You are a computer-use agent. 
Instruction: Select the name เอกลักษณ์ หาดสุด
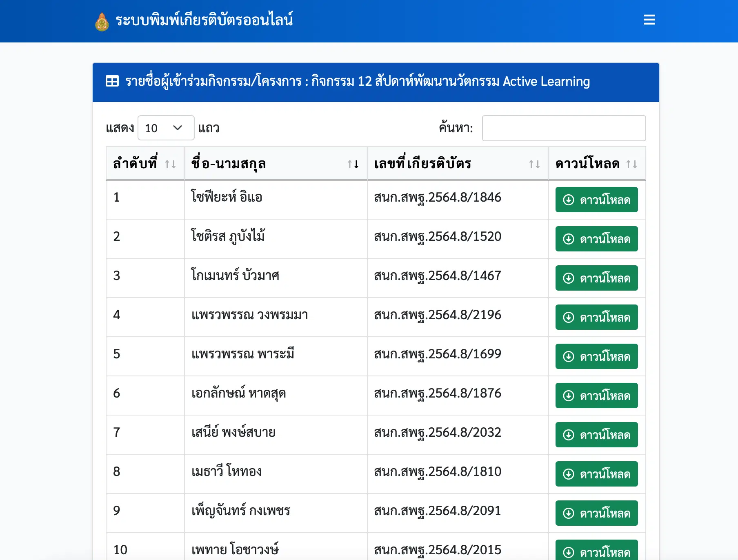coord(238,393)
